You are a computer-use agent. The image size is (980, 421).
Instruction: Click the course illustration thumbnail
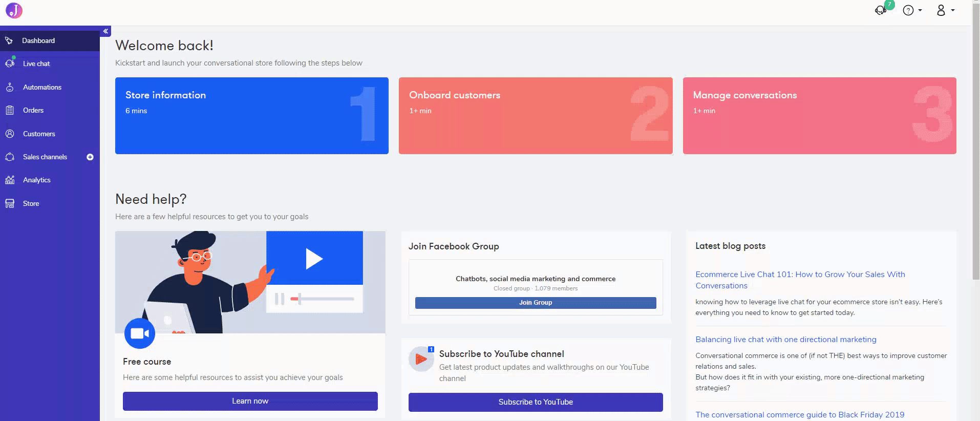250,282
